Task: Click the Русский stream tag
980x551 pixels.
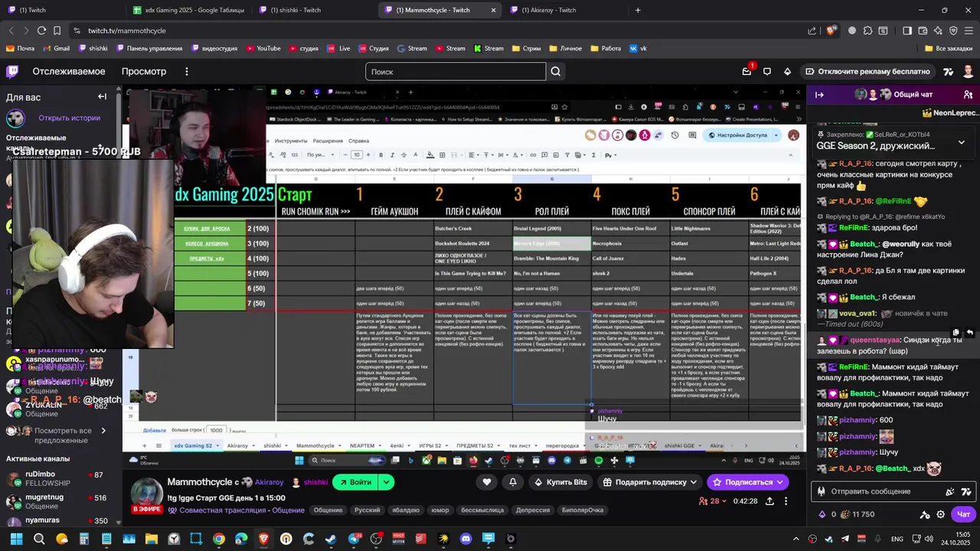Action: coord(367,510)
